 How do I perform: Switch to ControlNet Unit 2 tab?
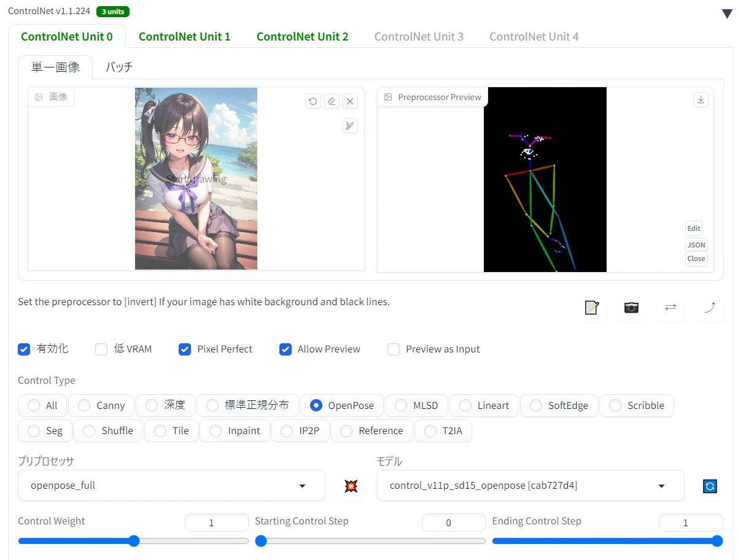pyautogui.click(x=303, y=36)
